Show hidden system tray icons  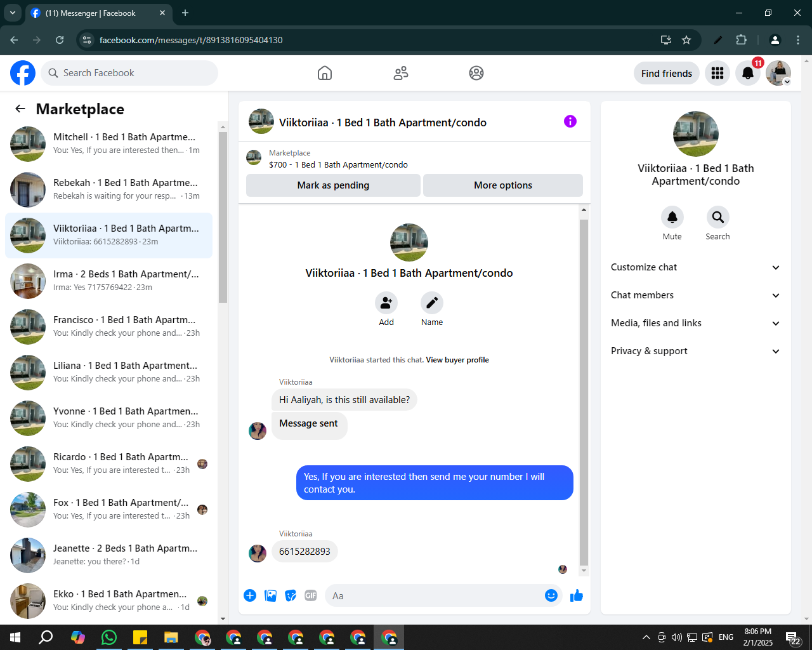click(646, 637)
